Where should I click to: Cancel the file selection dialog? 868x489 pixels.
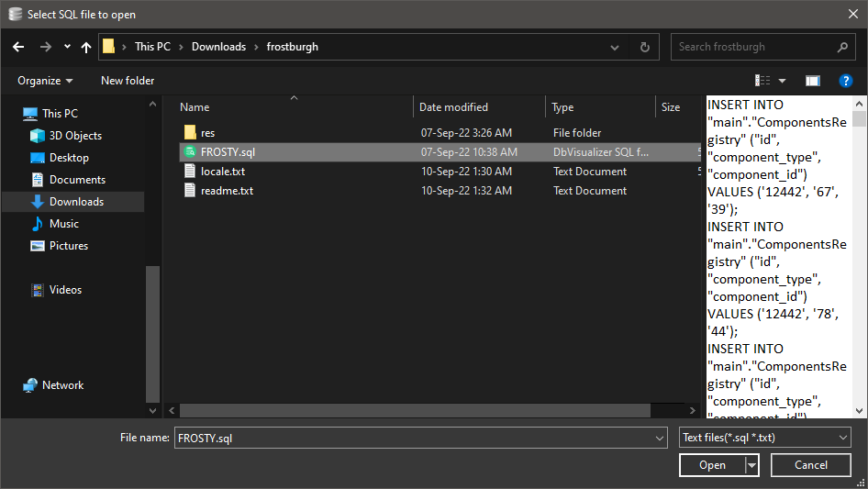click(x=810, y=465)
